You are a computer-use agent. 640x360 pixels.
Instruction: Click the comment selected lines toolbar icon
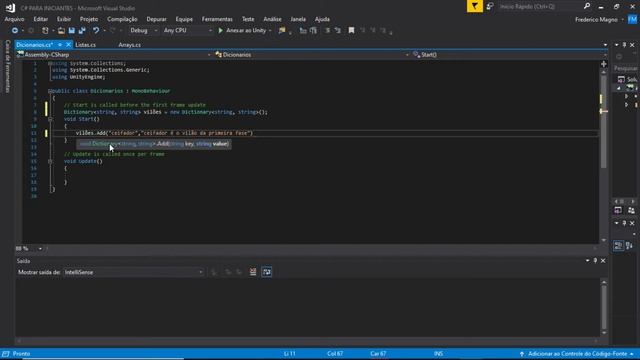(327, 31)
